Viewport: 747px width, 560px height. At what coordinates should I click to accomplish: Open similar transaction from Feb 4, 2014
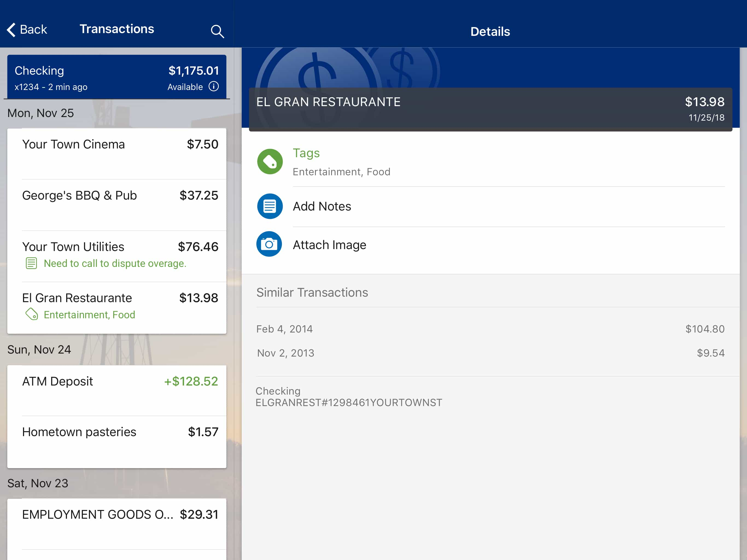491,329
